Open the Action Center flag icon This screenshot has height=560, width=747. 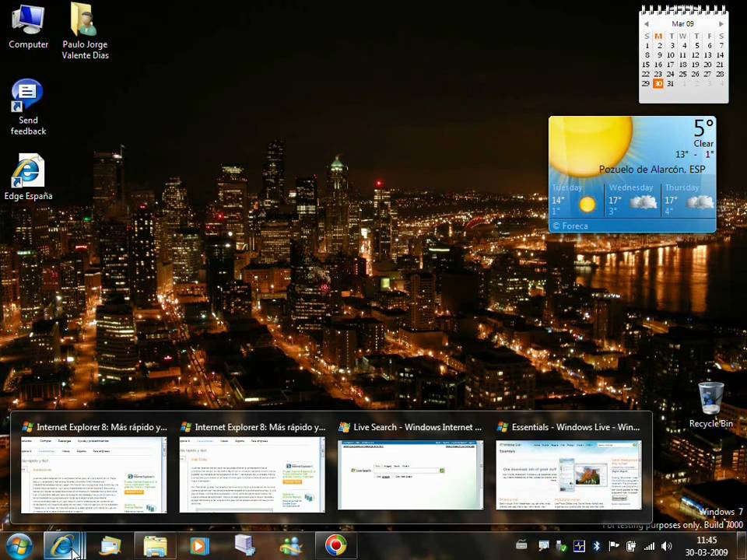tap(613, 547)
